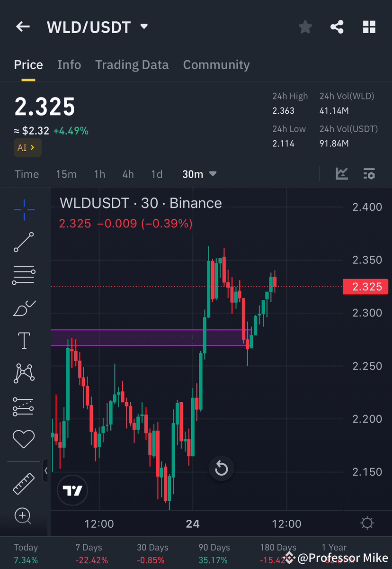Open the emoji sticker tool
This screenshot has width=392, height=569.
coord(24,439)
